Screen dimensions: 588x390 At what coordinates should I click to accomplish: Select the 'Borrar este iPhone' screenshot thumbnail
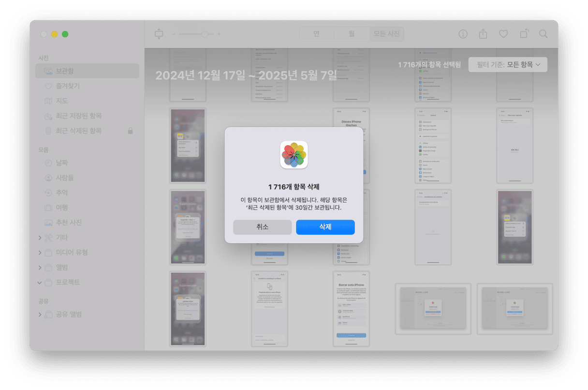tap(352, 309)
